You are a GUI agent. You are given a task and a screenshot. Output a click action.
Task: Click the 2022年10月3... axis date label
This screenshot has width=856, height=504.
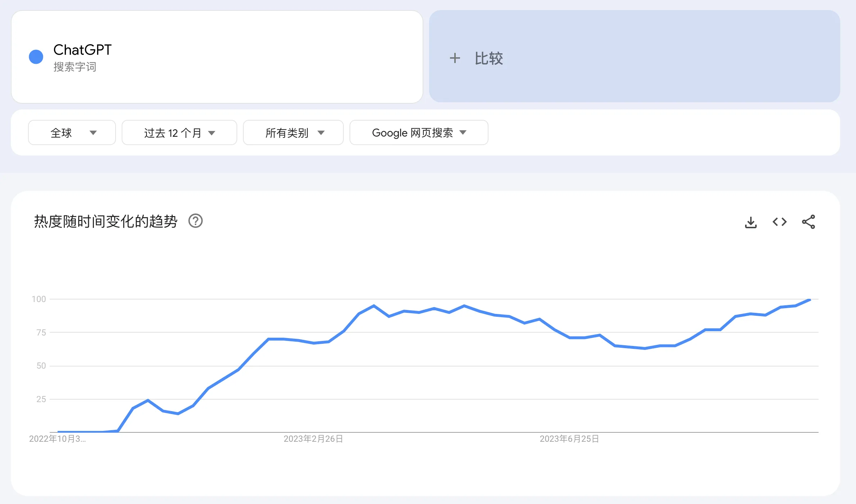pyautogui.click(x=57, y=439)
